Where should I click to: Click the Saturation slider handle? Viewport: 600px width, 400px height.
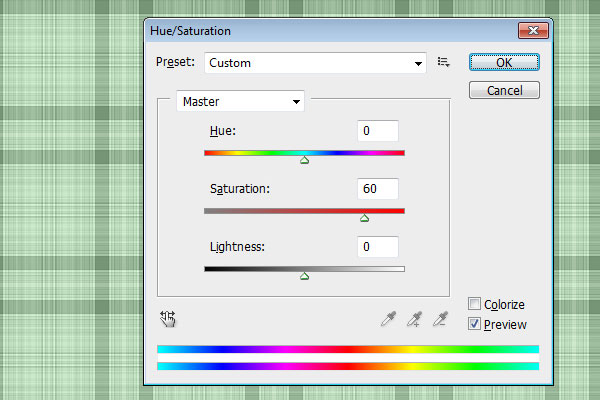click(364, 217)
